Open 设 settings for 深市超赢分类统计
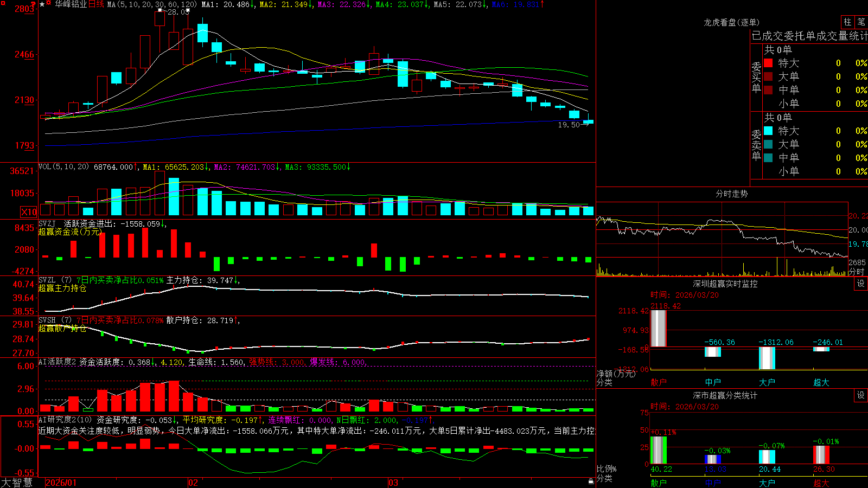868x488 pixels. click(x=860, y=395)
